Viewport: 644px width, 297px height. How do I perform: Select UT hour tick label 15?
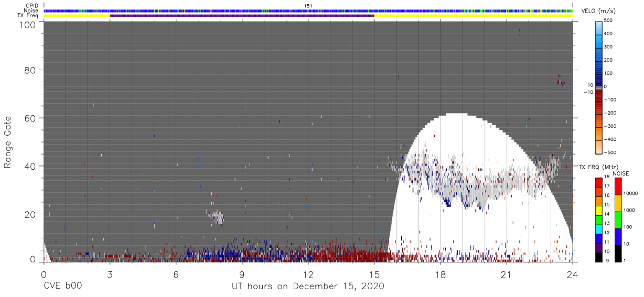374,274
